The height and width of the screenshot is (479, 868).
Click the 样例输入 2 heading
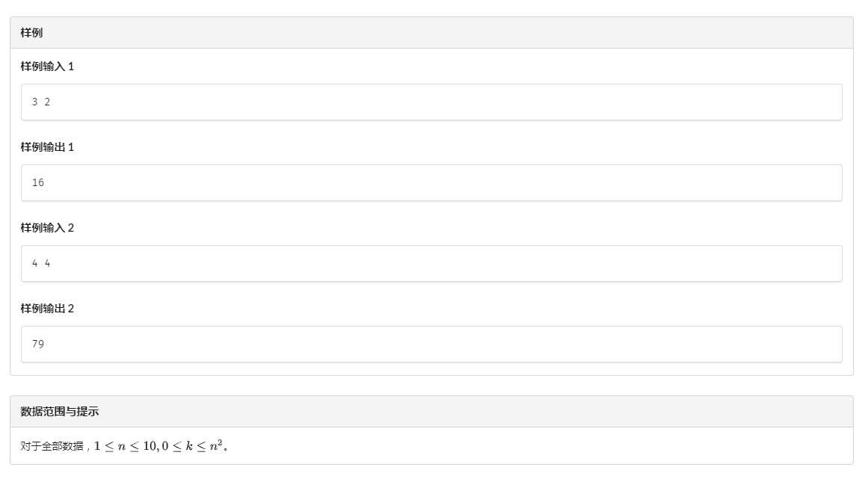click(x=47, y=228)
